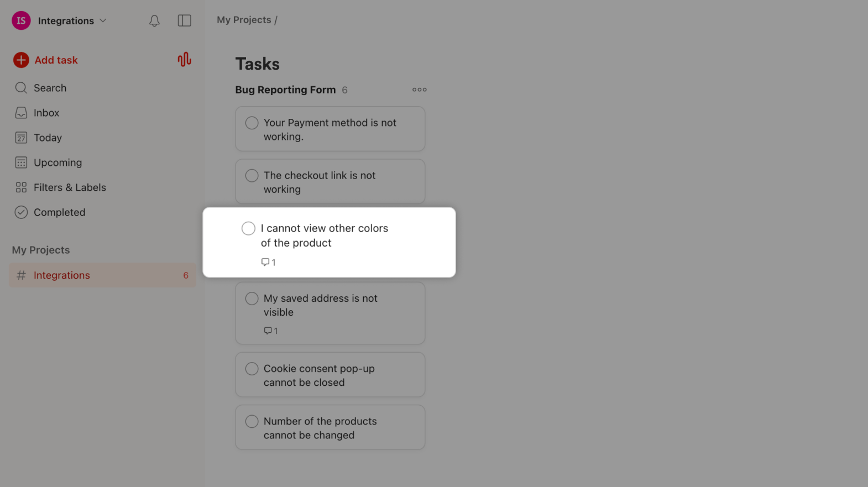Open comments on 'My saved address is not visible'
Viewport: 868px width, 487px height.
(x=271, y=331)
